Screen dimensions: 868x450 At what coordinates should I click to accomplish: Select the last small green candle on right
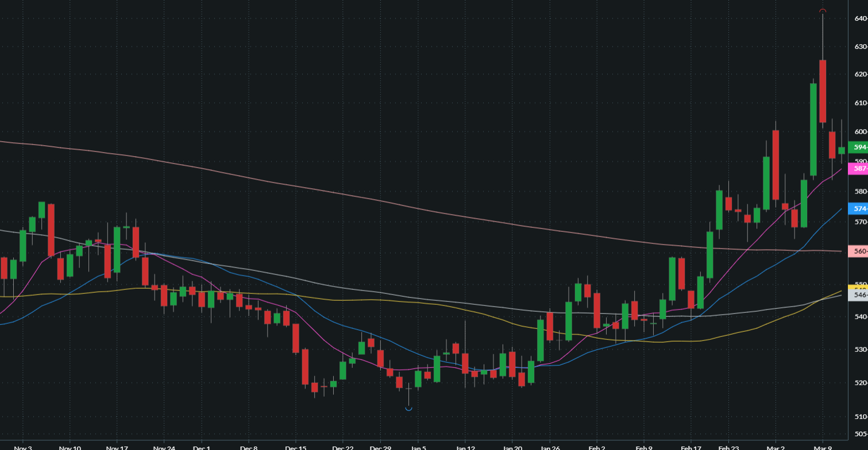[x=842, y=150]
